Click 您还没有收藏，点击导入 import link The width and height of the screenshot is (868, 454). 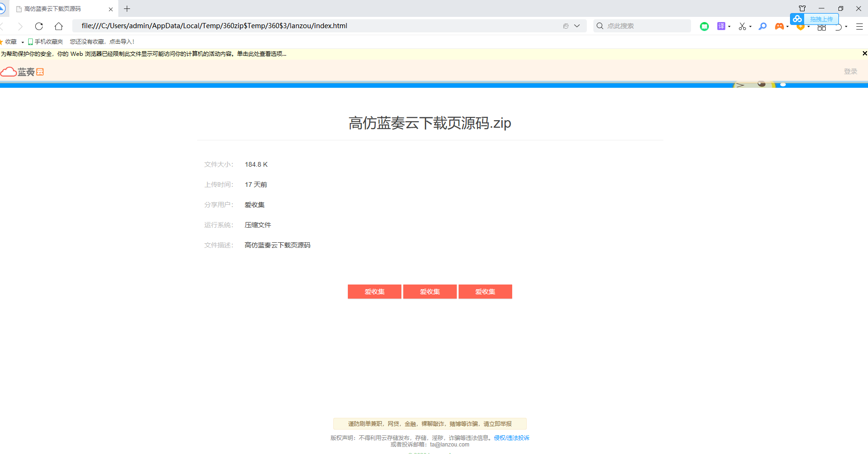[x=102, y=42]
